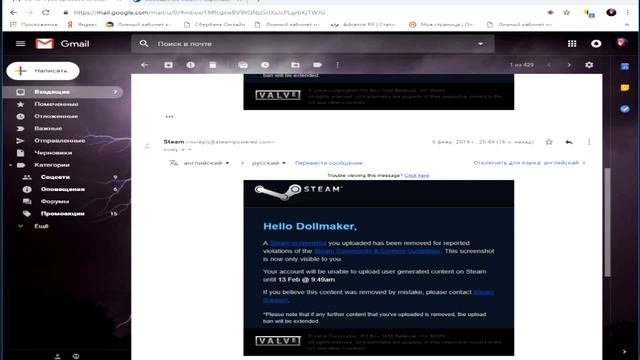Open Chrome menu three dots
This screenshot has height=360, width=640.
(x=628, y=13)
